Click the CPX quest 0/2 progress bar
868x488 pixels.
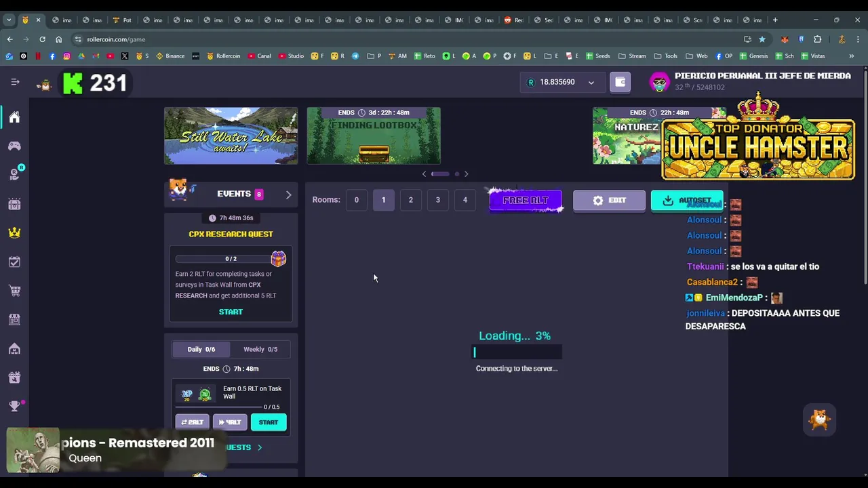click(x=224, y=259)
